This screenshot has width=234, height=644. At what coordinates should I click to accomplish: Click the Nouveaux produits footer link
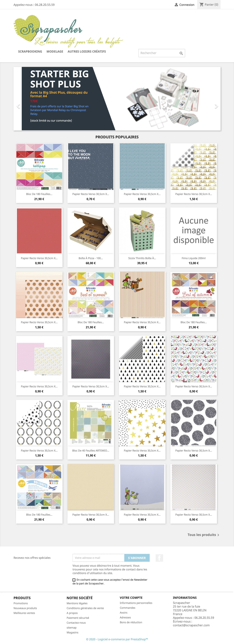coord(25,608)
